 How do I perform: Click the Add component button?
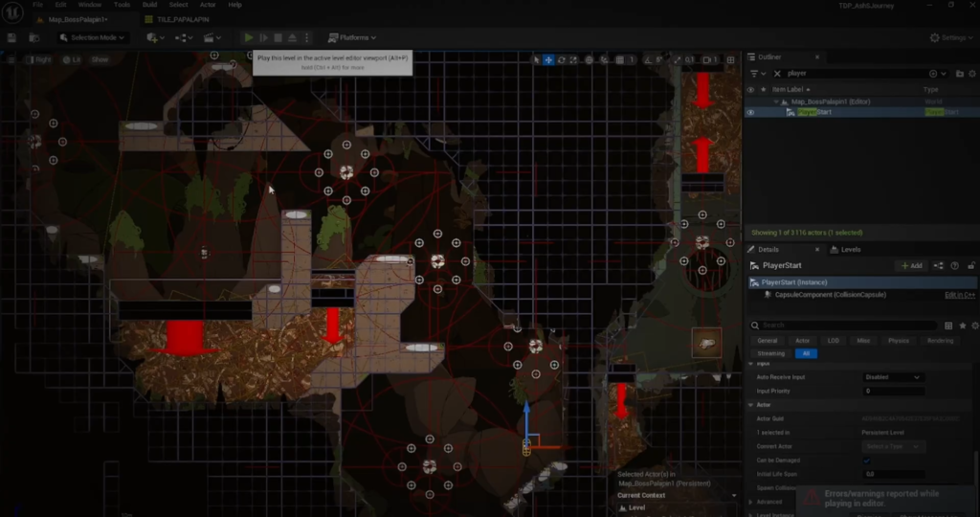point(910,265)
